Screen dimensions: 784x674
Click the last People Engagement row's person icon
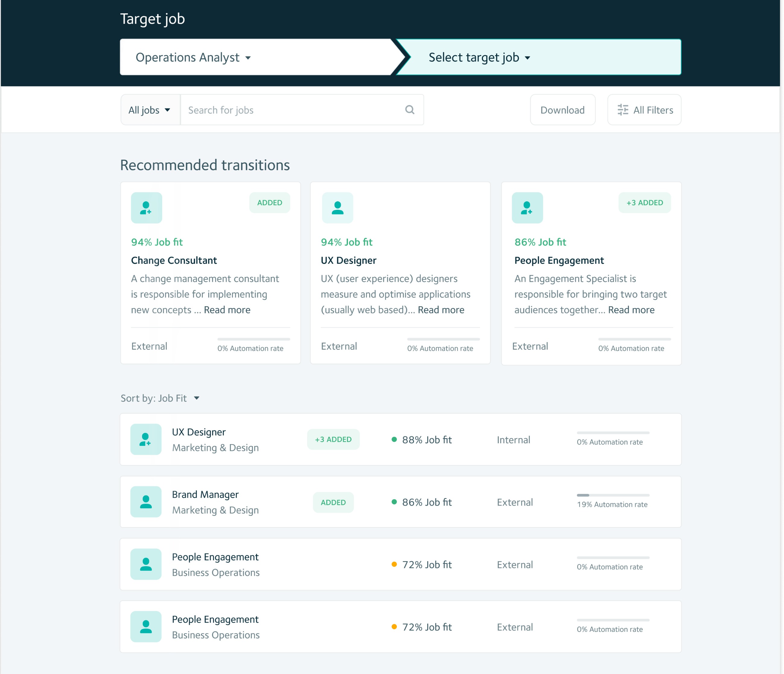pyautogui.click(x=146, y=627)
